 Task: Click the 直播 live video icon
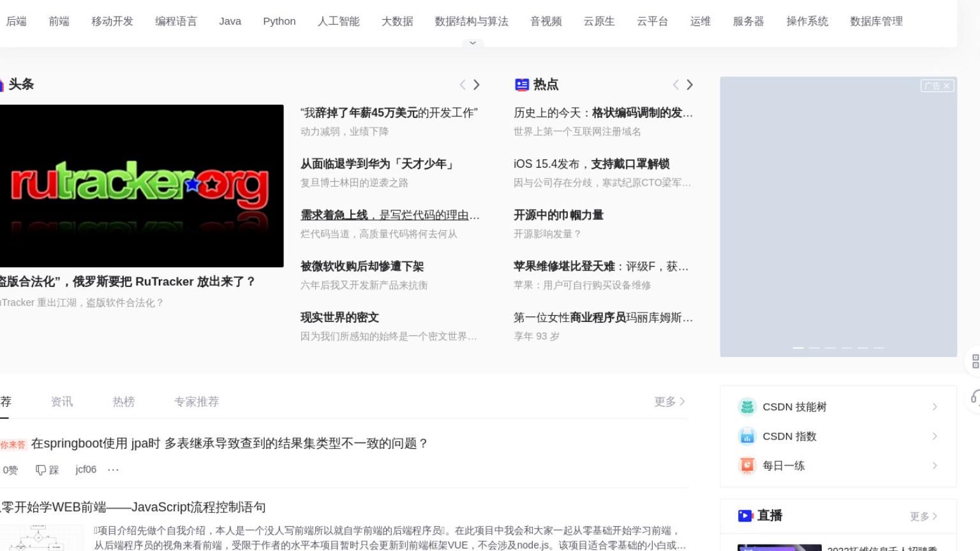pyautogui.click(x=745, y=515)
